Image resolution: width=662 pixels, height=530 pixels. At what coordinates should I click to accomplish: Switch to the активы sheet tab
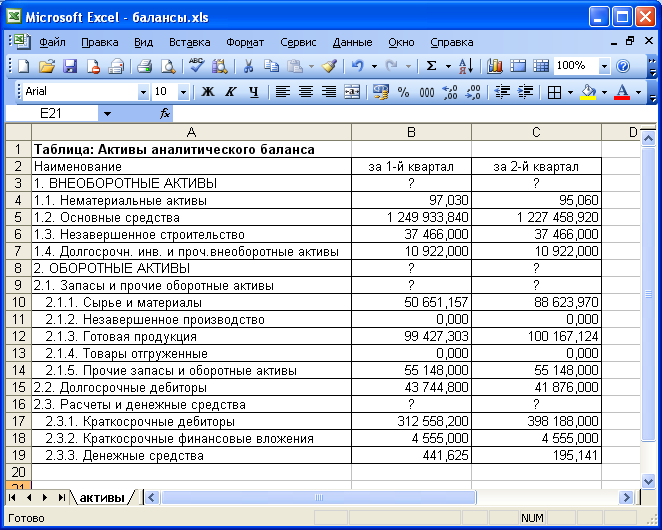[102, 497]
